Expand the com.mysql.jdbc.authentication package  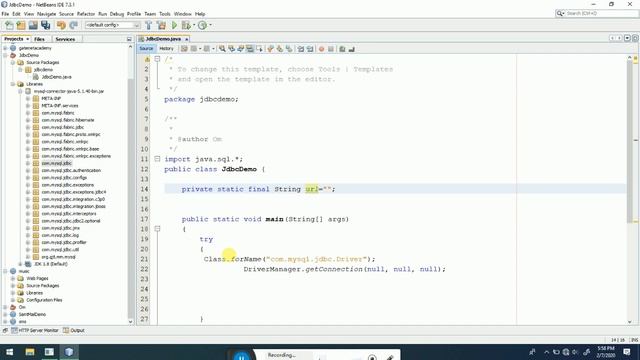28,171
